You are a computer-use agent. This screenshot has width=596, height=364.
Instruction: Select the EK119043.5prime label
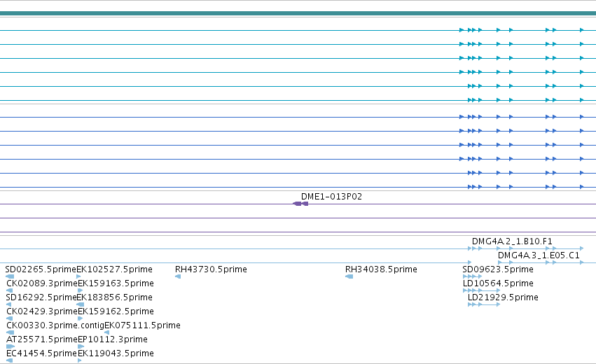click(x=116, y=353)
